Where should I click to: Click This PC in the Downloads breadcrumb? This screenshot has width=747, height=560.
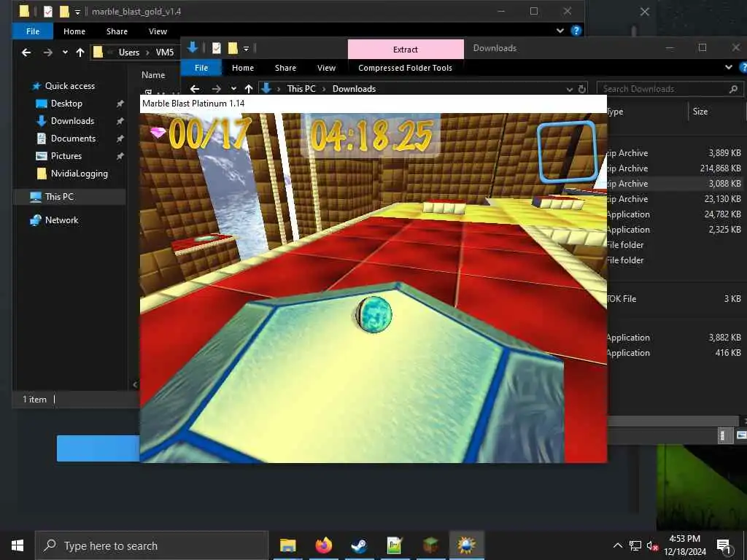pyautogui.click(x=301, y=88)
